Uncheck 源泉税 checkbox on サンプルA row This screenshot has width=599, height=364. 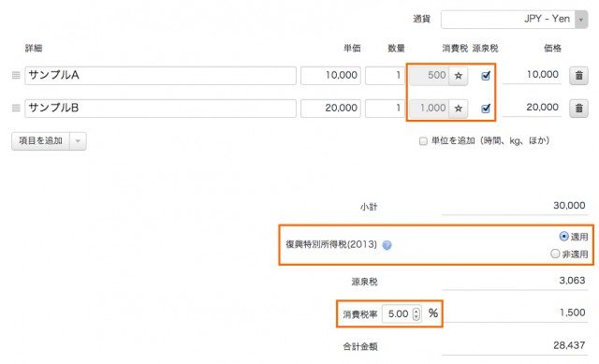[x=486, y=76]
